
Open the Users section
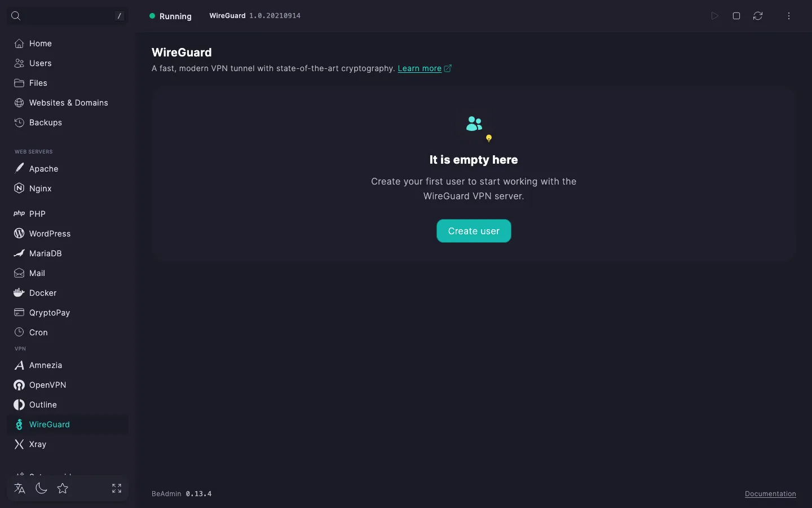pos(68,63)
